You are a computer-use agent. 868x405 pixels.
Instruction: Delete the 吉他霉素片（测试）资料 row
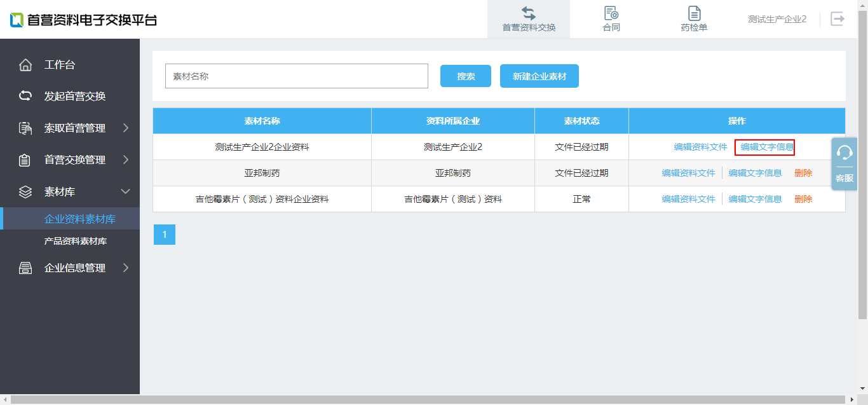point(803,199)
